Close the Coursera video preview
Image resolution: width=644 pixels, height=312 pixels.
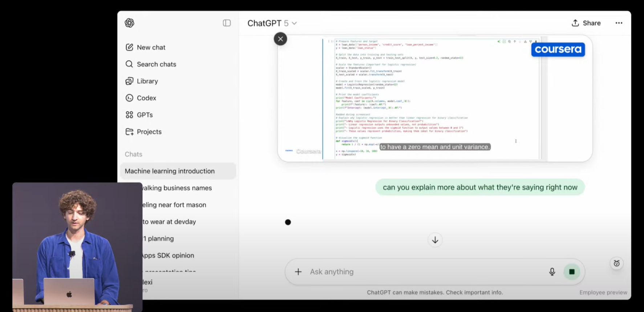280,39
